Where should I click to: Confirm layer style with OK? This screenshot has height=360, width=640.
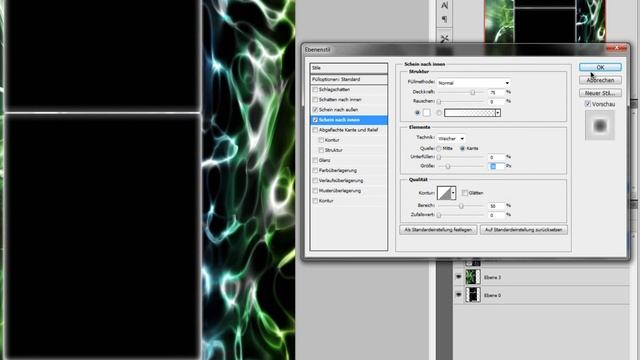600,67
